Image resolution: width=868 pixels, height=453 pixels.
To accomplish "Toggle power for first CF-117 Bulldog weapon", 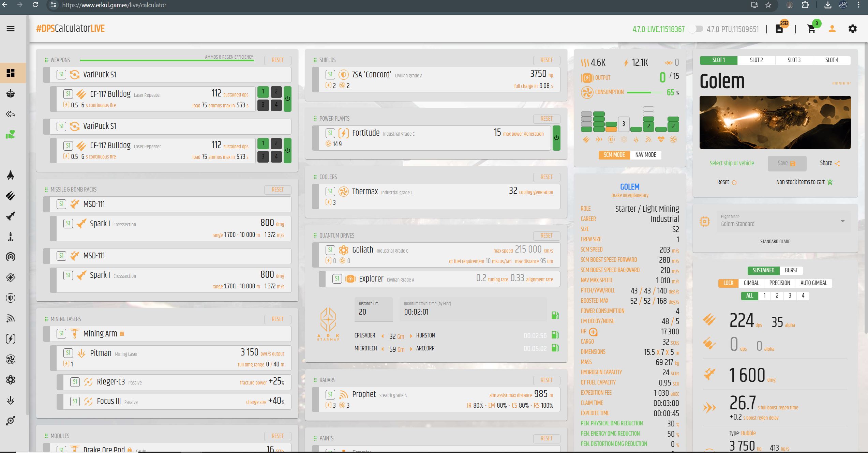I will point(287,99).
